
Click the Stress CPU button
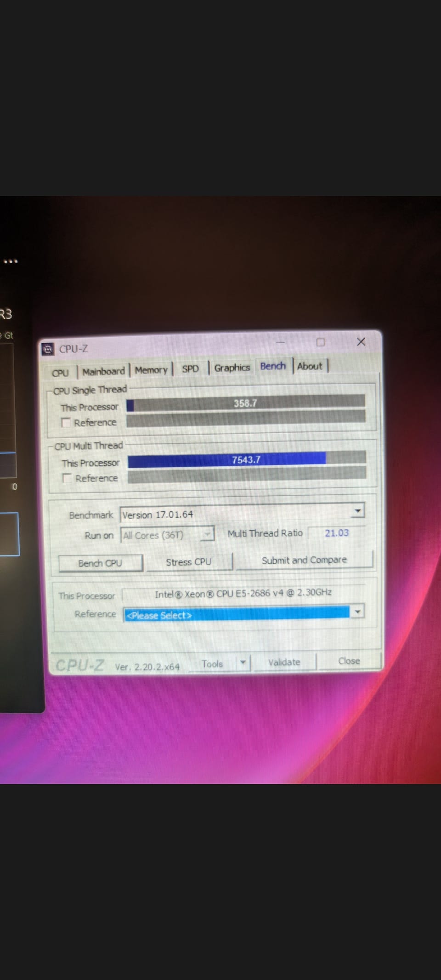click(189, 562)
